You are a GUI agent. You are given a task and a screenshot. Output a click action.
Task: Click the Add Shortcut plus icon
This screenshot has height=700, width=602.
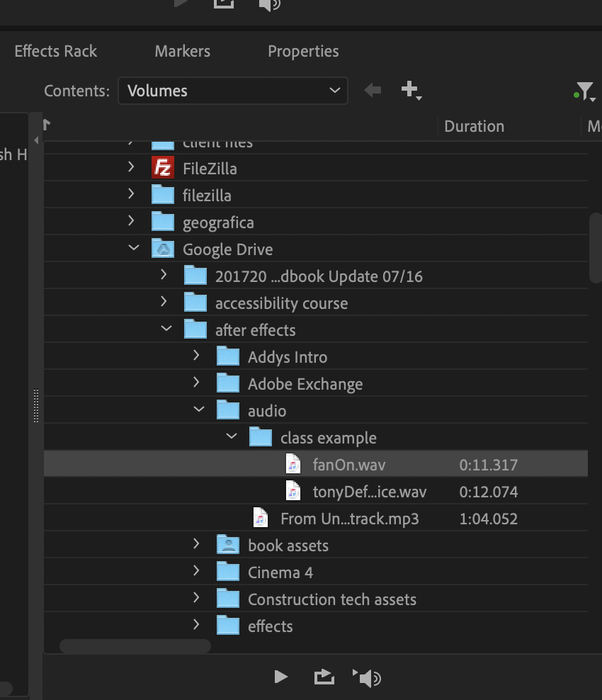pyautogui.click(x=409, y=90)
